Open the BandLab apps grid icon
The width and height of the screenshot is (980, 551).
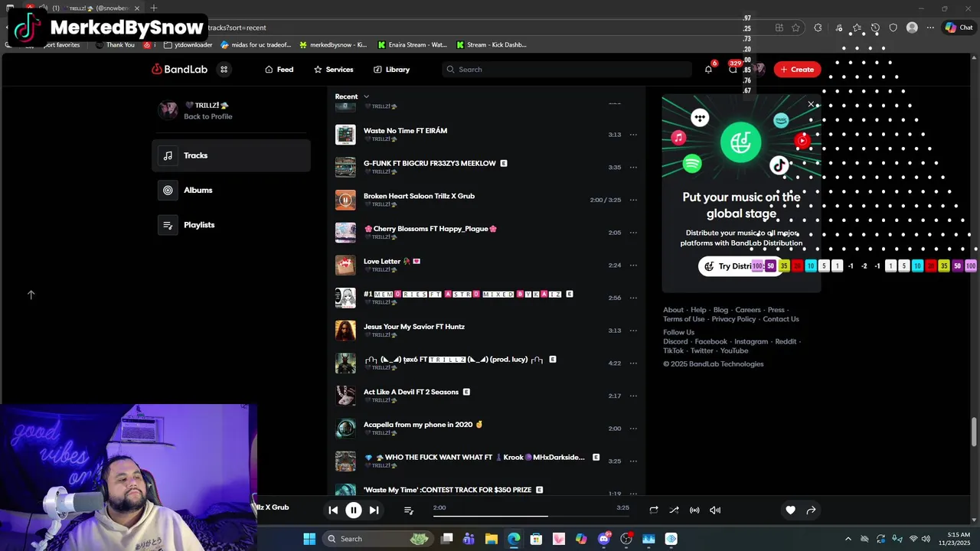[224, 70]
